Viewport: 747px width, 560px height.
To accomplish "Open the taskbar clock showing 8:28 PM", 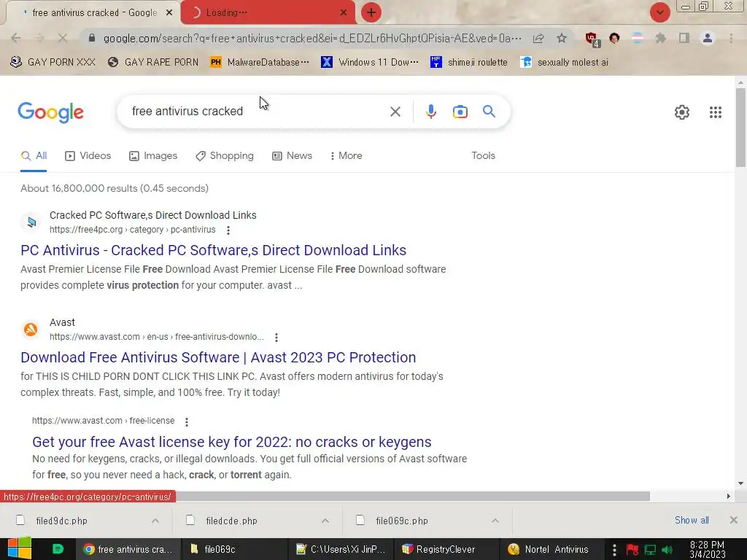I will pos(707,550).
